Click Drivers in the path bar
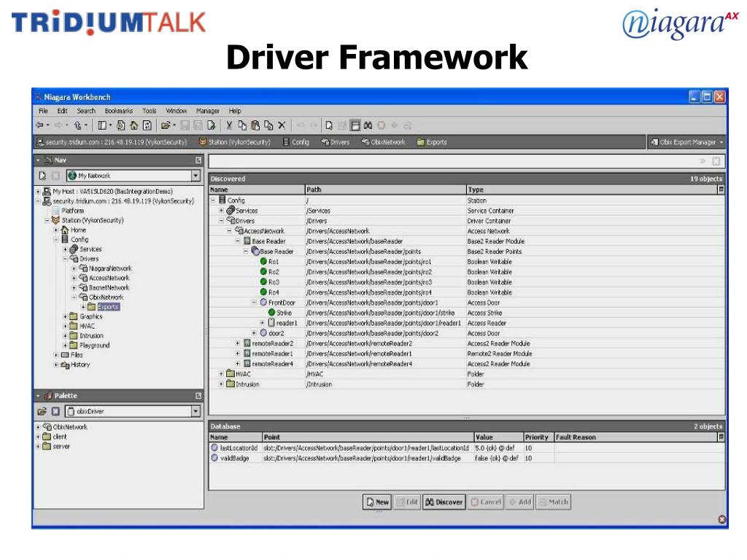 click(x=336, y=142)
